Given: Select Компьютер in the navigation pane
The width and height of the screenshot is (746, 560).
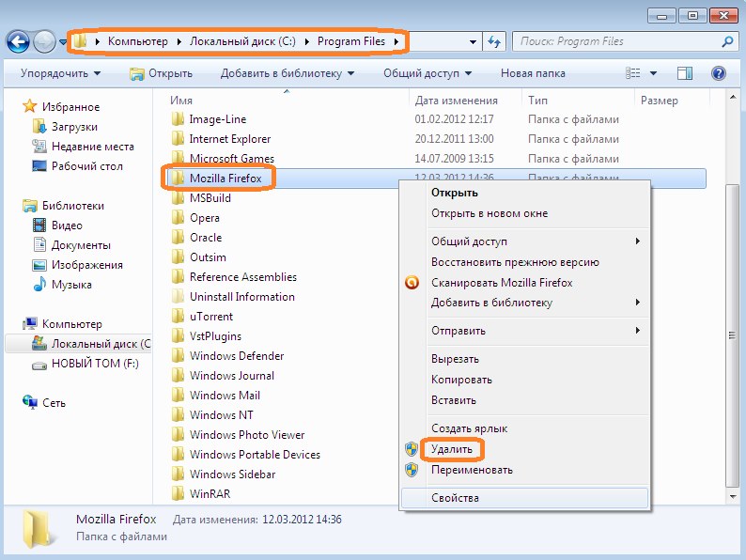Looking at the screenshot, I should coord(71,324).
